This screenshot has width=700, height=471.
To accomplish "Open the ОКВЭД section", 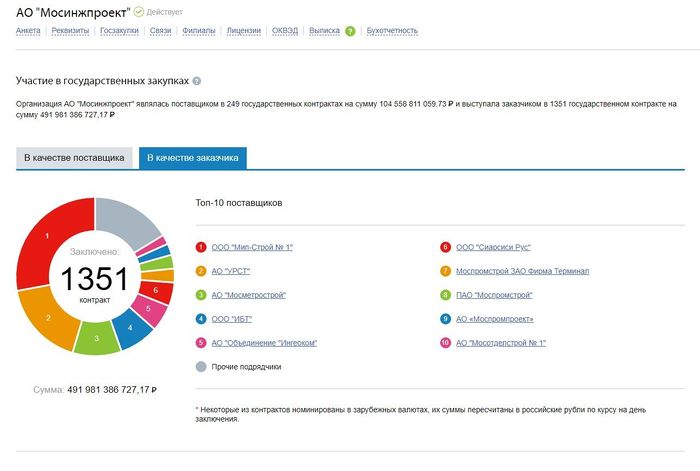I will (285, 31).
